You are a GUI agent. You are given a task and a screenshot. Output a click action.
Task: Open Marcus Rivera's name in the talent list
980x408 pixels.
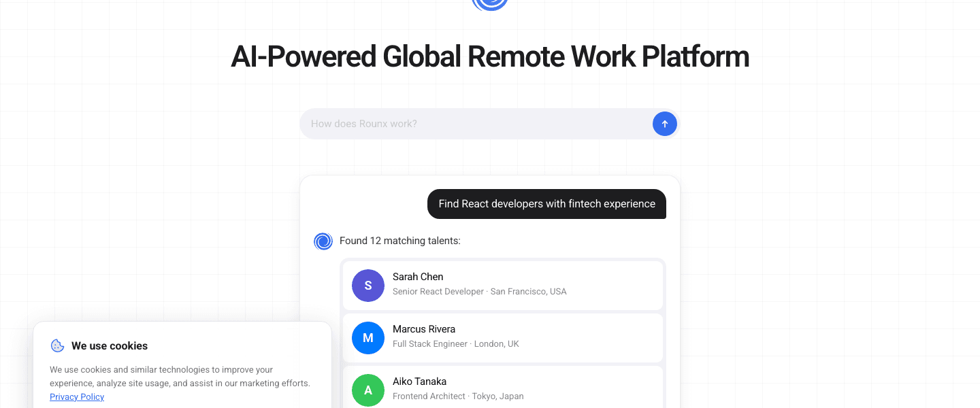tap(424, 329)
